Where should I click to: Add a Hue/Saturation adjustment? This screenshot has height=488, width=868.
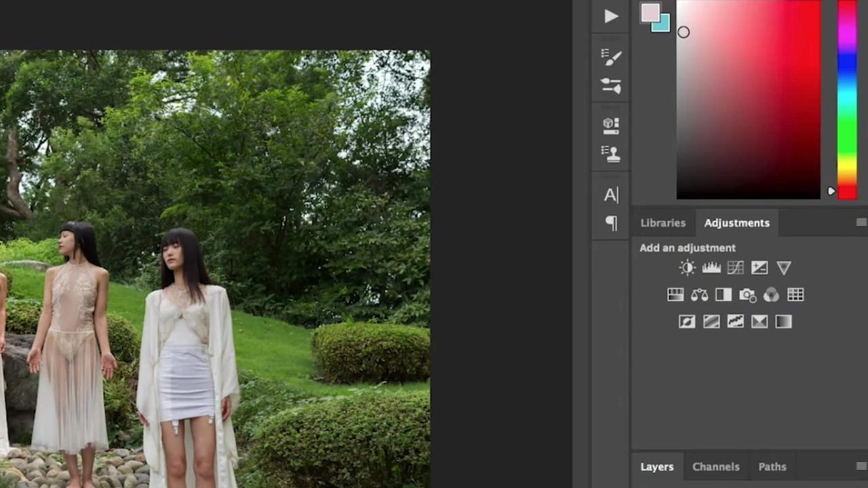coord(675,295)
